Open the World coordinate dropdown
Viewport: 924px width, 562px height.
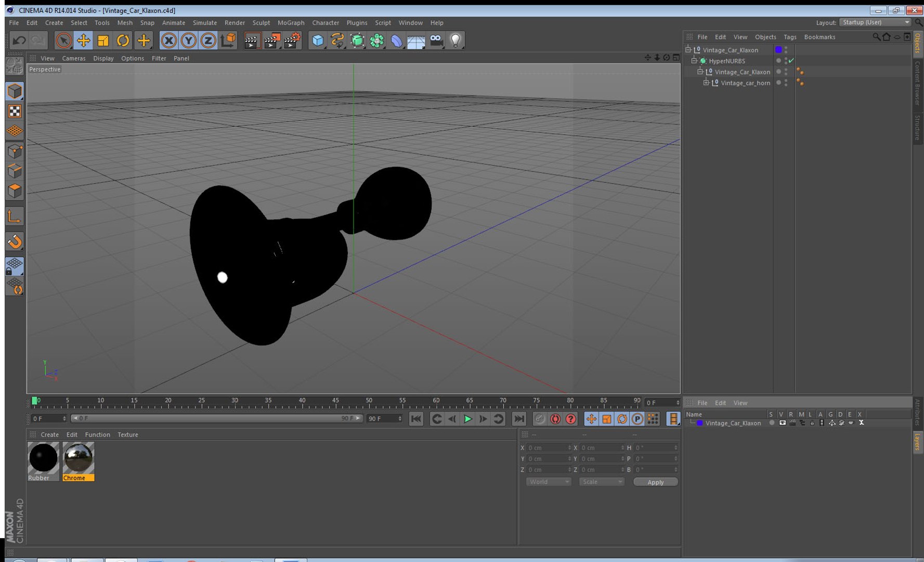(x=549, y=482)
